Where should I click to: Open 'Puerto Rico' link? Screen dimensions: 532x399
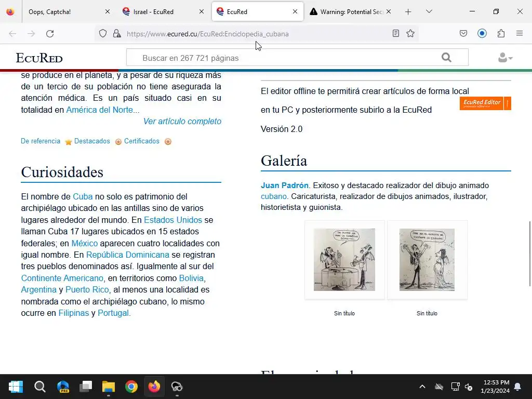tap(87, 290)
